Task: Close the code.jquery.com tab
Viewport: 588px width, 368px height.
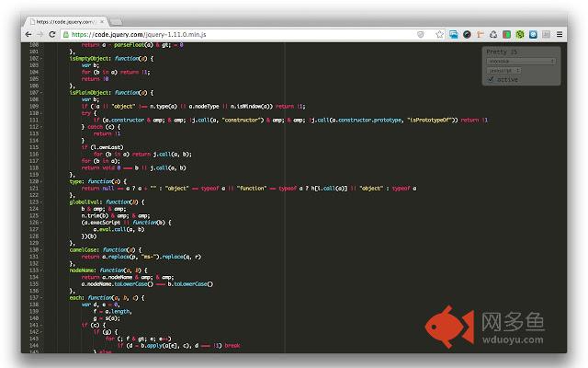Action: [x=99, y=18]
